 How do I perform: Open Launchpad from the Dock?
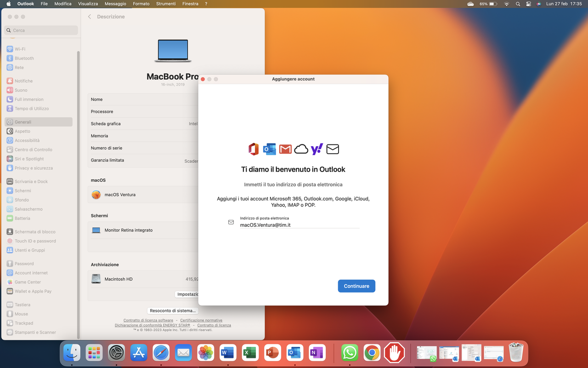(x=94, y=353)
